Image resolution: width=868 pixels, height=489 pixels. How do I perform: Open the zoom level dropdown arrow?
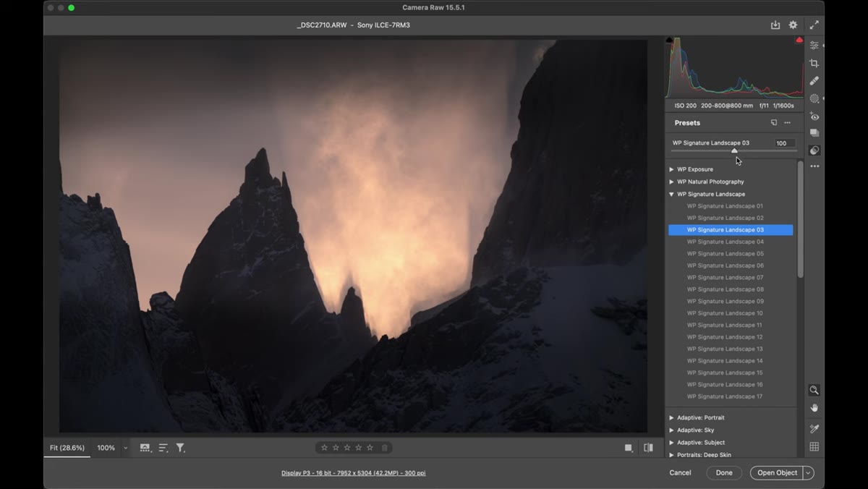pyautogui.click(x=125, y=448)
